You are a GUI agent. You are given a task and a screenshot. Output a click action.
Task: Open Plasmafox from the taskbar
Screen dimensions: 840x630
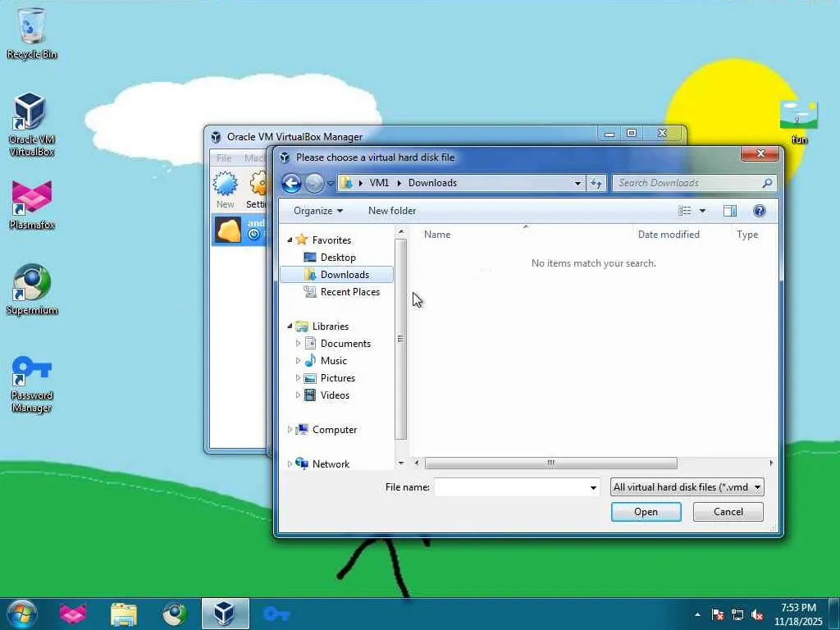pyautogui.click(x=73, y=614)
